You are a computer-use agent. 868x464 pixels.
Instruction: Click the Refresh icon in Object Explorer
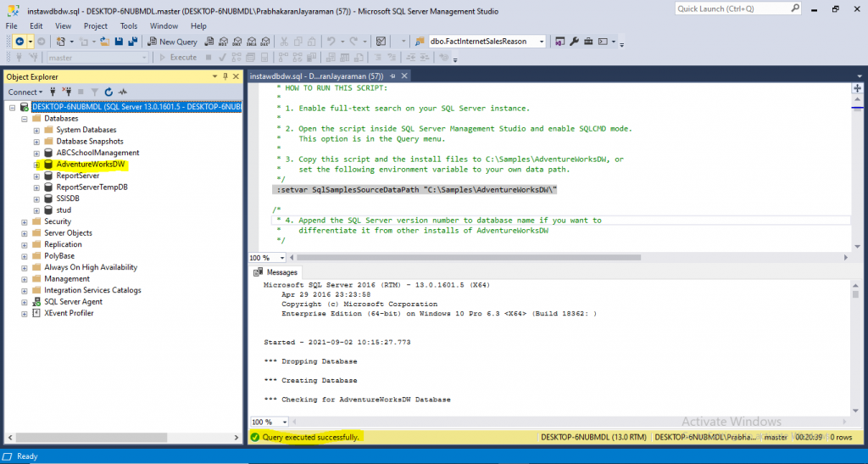click(108, 92)
